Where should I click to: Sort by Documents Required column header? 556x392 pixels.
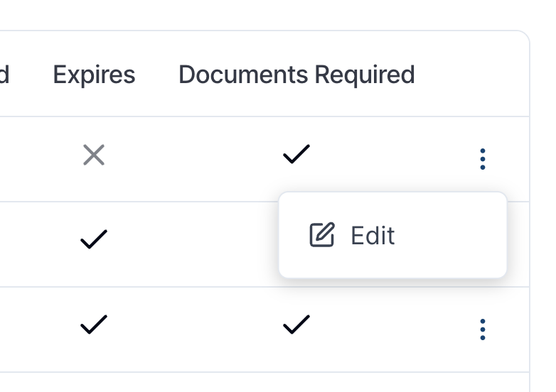coord(296,75)
